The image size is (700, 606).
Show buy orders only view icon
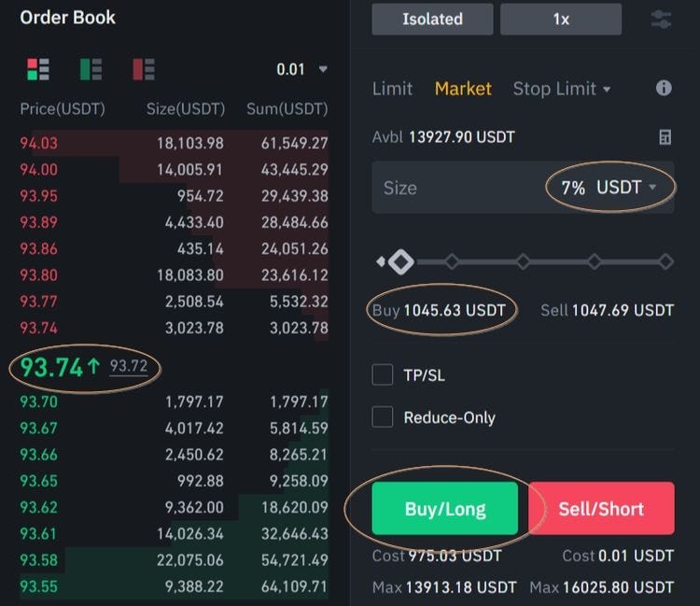(x=91, y=69)
